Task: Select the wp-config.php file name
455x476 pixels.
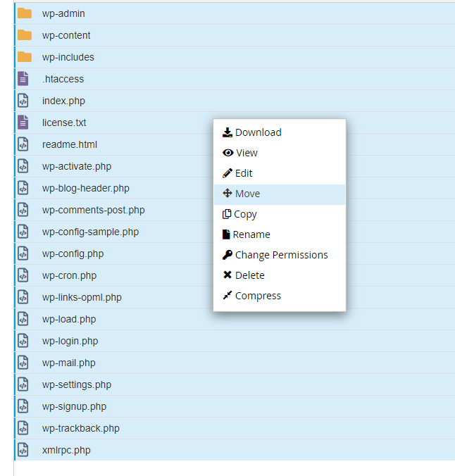Action: (x=73, y=254)
